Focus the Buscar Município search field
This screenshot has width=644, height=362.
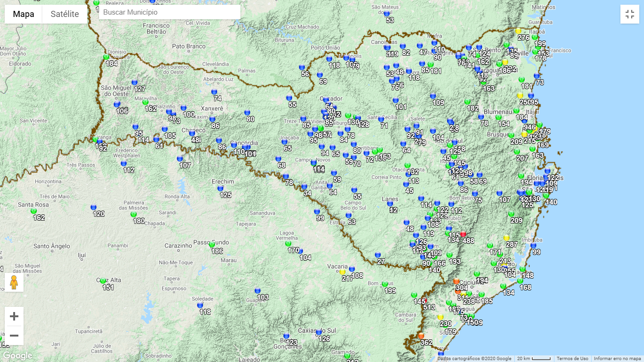click(170, 12)
